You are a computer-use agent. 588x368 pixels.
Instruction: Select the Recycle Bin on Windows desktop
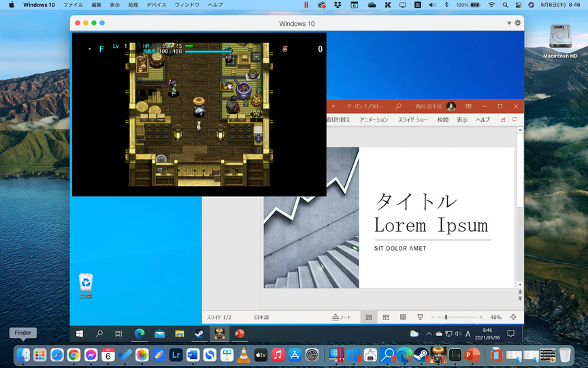[86, 286]
